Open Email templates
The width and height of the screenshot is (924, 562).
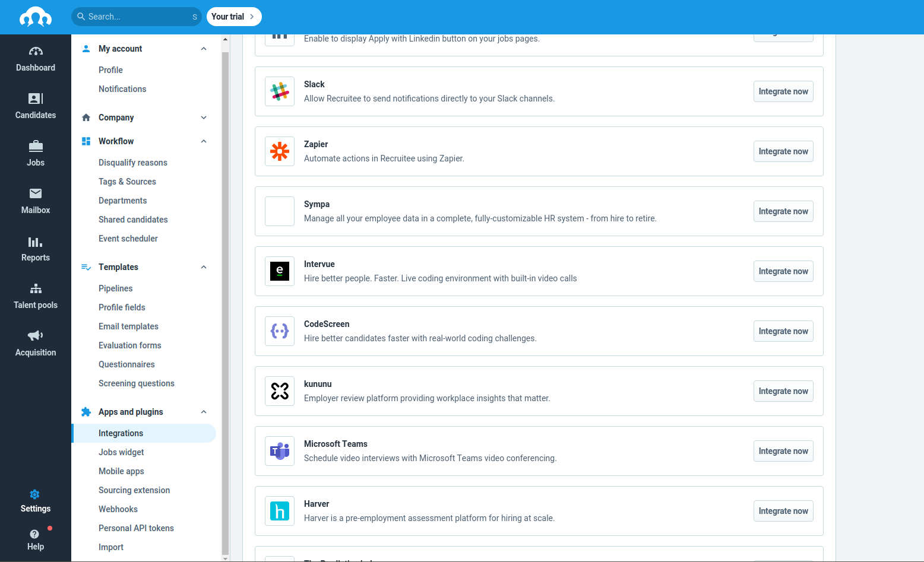pyautogui.click(x=128, y=326)
